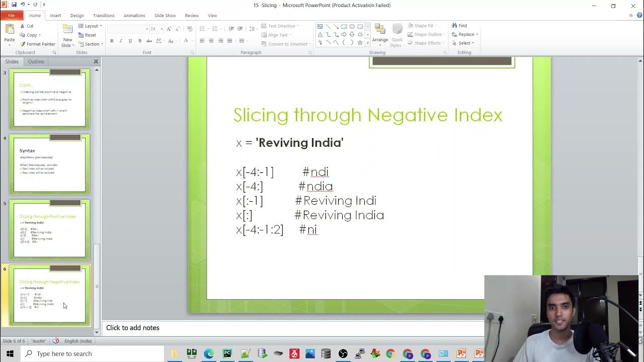Click the Paste clipboard icon
644x362 pixels.
pos(9,30)
